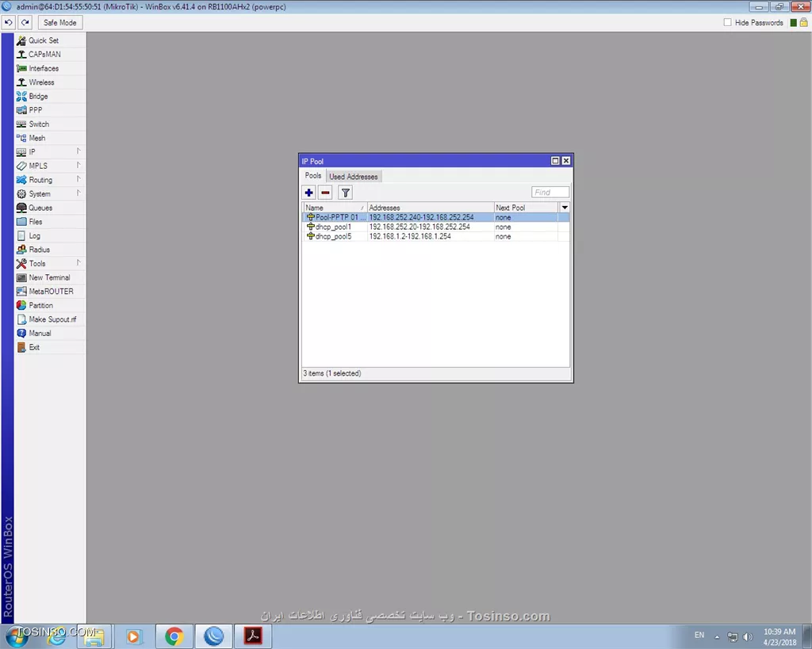Open the CAPsMAN menu
This screenshot has width=812, height=649.
pos(50,55)
